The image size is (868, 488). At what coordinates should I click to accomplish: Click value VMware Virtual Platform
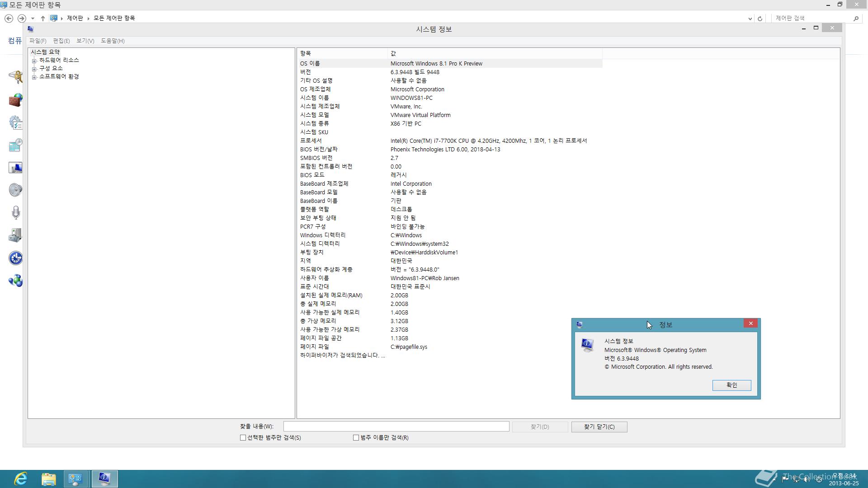pyautogui.click(x=420, y=115)
